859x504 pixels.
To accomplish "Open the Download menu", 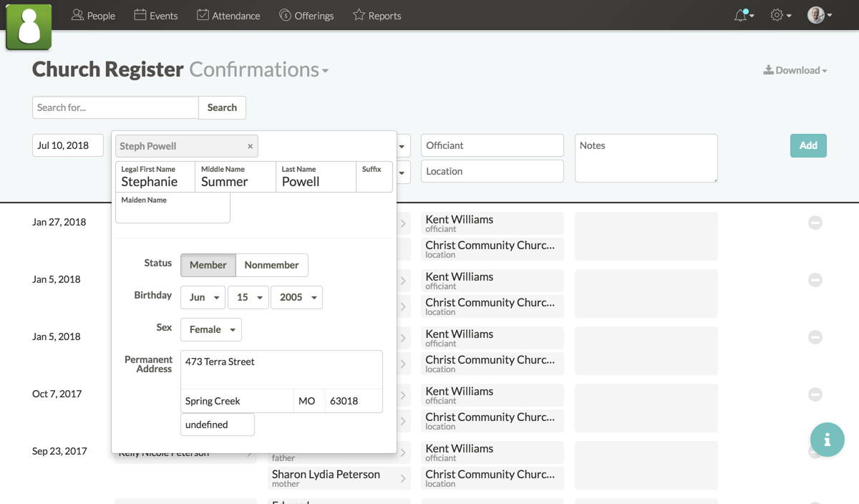I will (x=795, y=69).
